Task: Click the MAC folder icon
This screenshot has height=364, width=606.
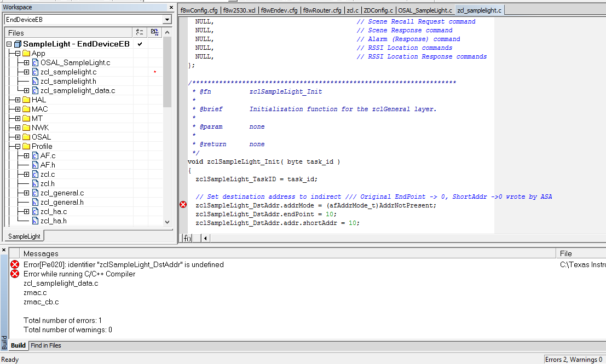Action: tap(26, 109)
